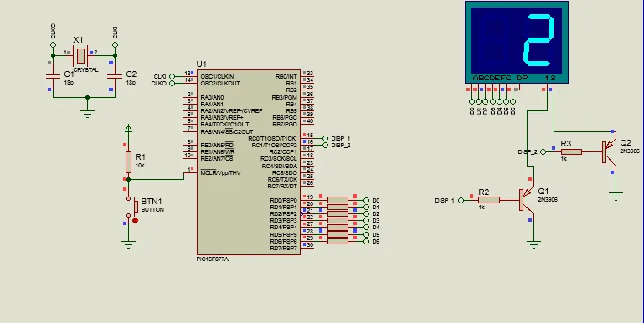Select the resistor on the RD3 line to D3
644x323 pixels.
(338, 220)
